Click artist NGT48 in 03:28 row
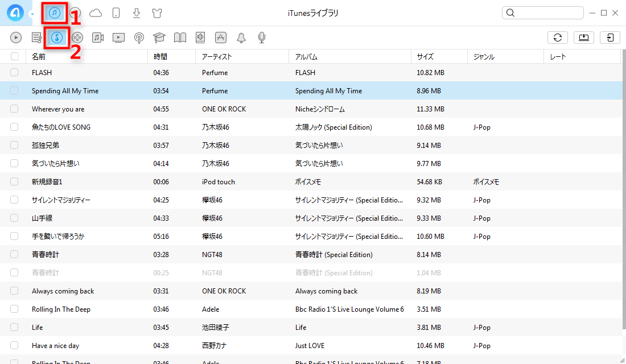The height and width of the screenshot is (364, 626). (212, 255)
